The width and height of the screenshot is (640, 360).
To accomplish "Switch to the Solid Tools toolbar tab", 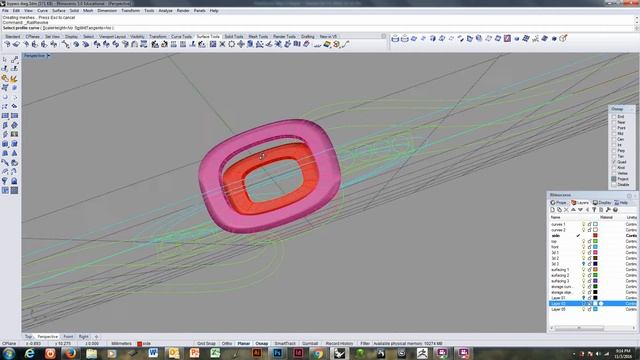I will pyautogui.click(x=234, y=36).
